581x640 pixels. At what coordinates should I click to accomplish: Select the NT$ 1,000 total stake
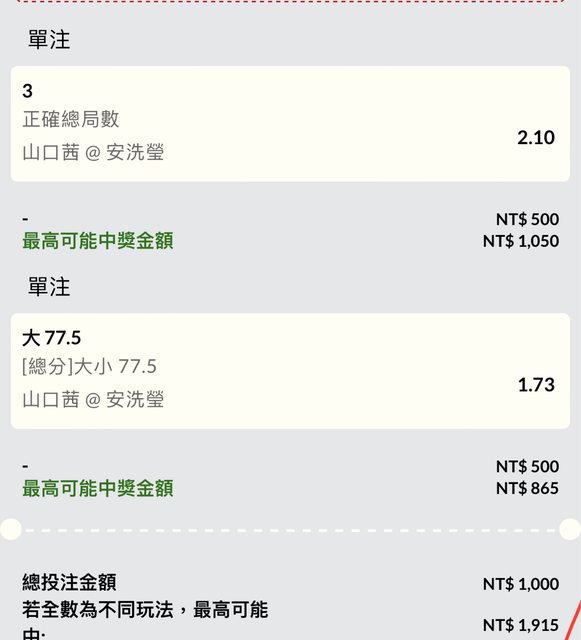coord(521,584)
